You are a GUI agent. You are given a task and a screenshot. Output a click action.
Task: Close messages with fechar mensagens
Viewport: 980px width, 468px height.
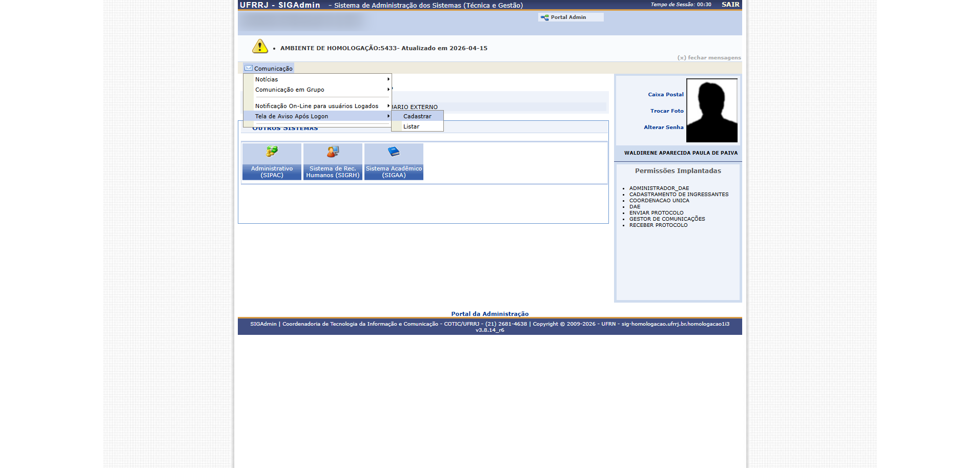(x=709, y=58)
